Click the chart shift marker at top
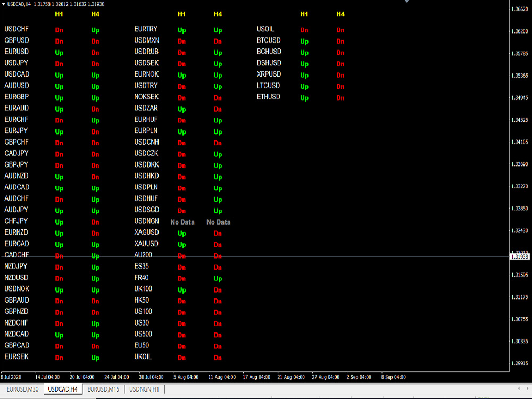The width and height of the screenshot is (532, 399). [x=406, y=2]
